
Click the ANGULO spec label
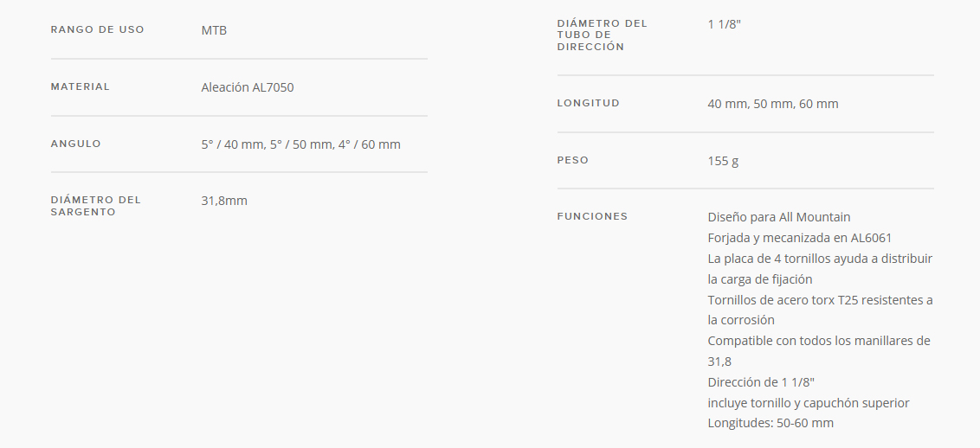75,144
